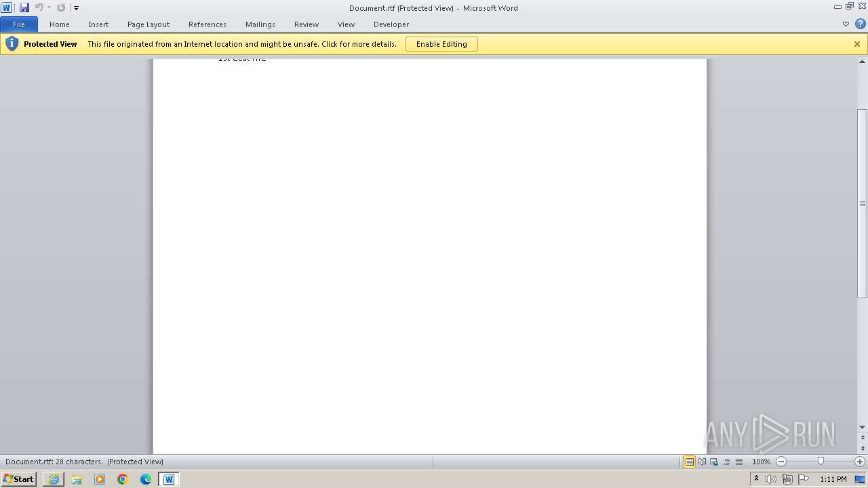Click the Save icon in Quick Access Toolbar
This screenshot has width=868, height=488.
point(24,7)
